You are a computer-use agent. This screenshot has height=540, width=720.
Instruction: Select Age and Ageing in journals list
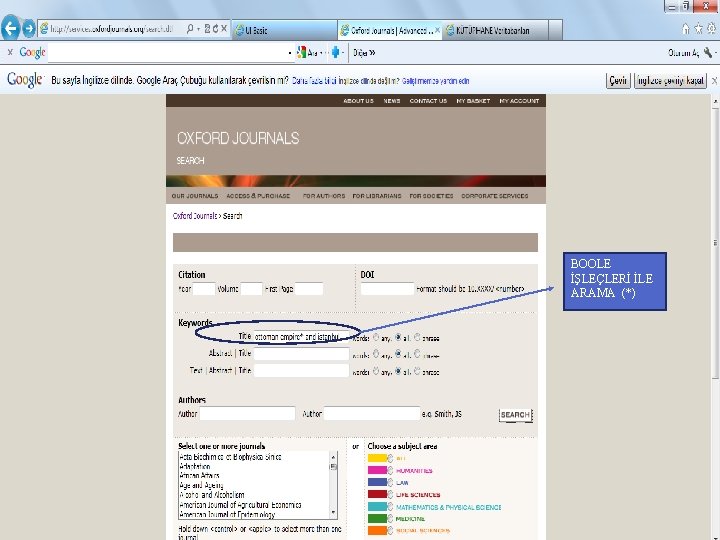(x=201, y=485)
